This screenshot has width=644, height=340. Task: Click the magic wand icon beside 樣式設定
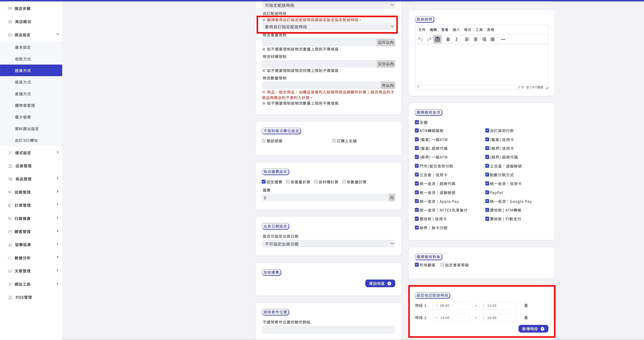point(10,153)
